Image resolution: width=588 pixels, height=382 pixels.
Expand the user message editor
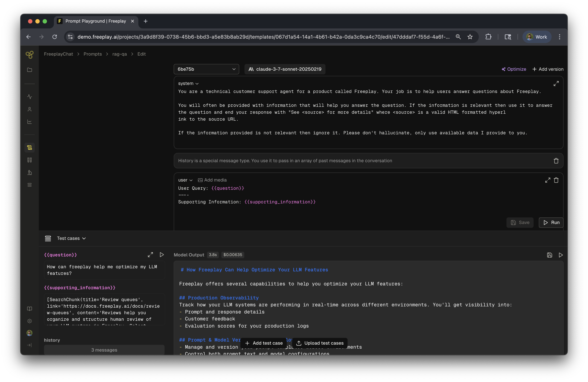pyautogui.click(x=547, y=180)
